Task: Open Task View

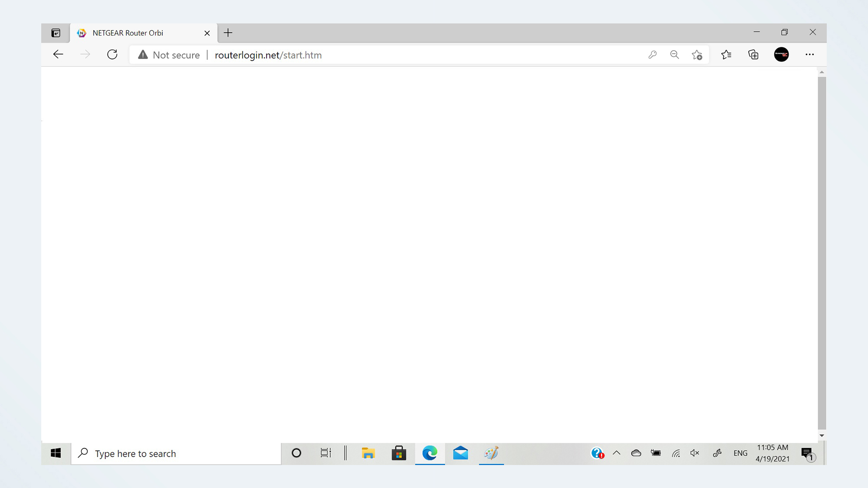Action: [325, 453]
